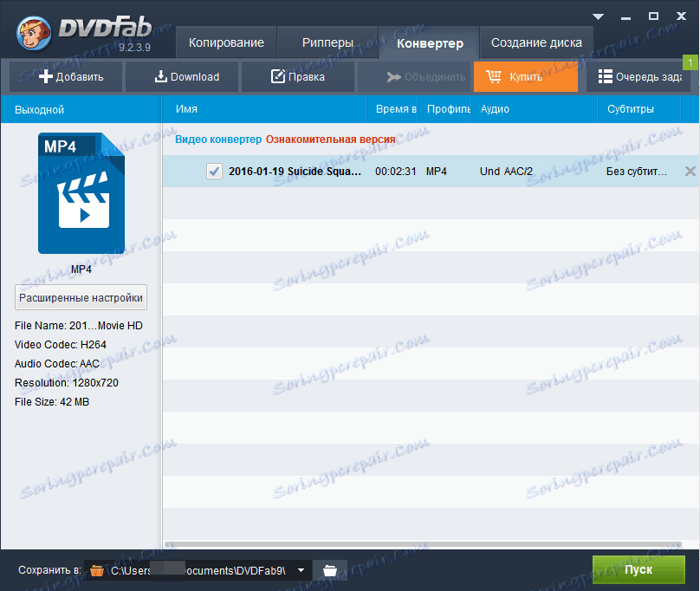Screen dimensions: 700x591
Task: Open the title bar dropdown menu arrow
Action: (598, 16)
